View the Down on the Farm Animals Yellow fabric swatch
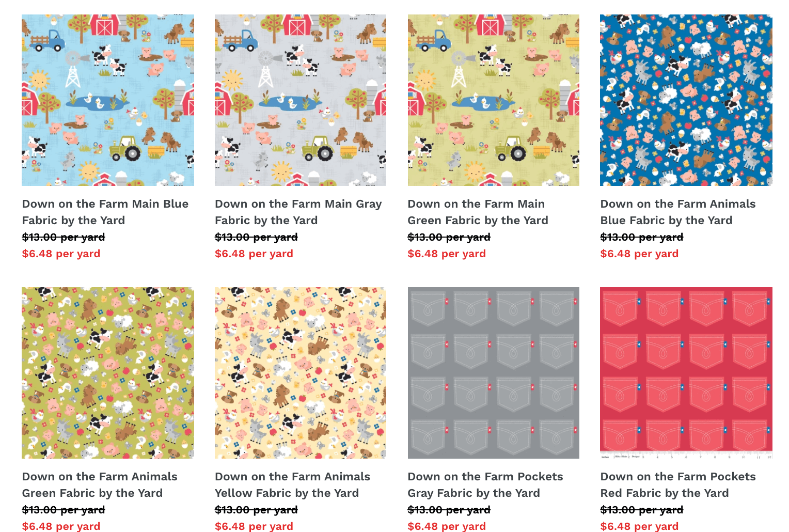The image size is (789, 532). pos(301,373)
